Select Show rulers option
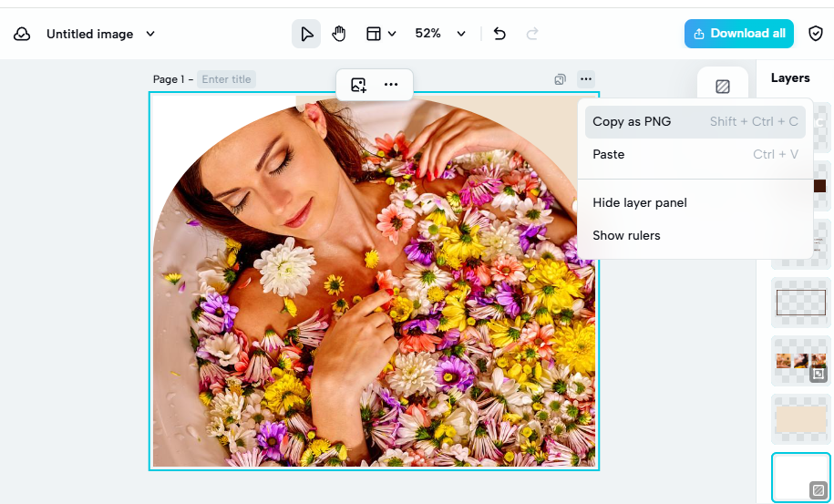834x504 pixels. click(695, 235)
